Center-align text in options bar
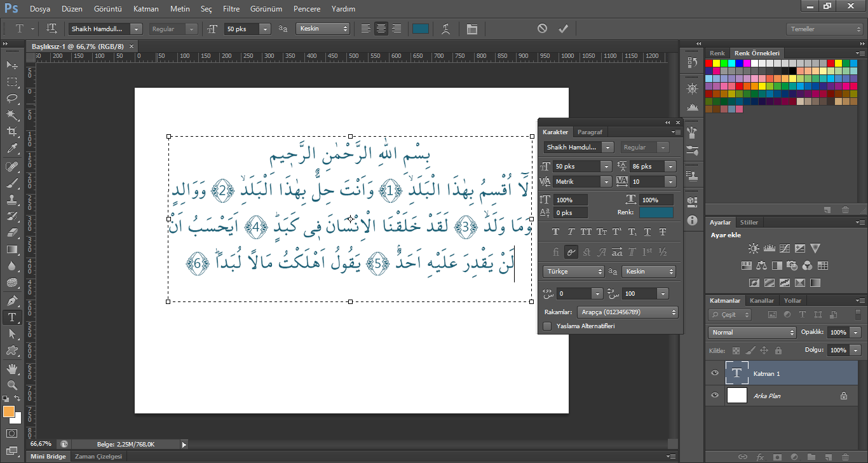868x463 pixels. click(381, 29)
